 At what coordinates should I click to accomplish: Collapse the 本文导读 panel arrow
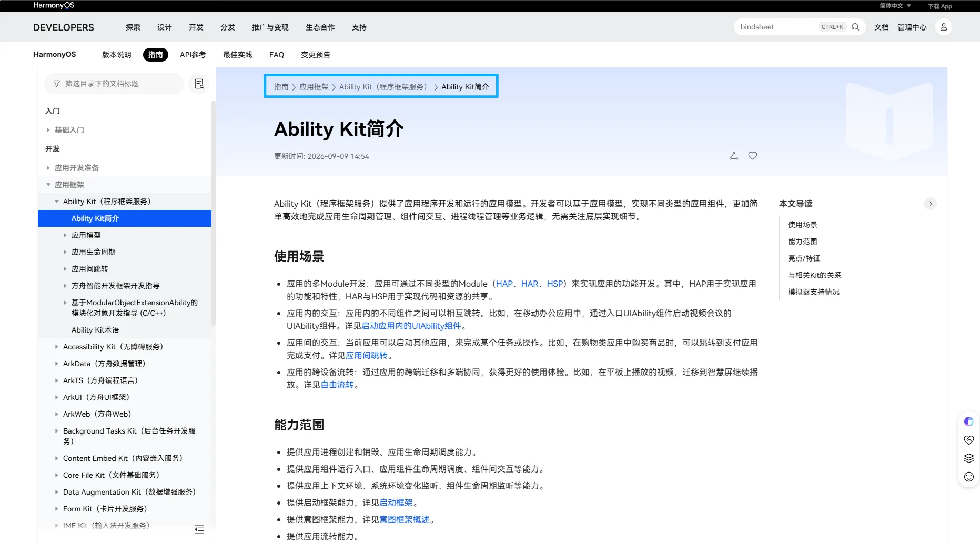pyautogui.click(x=930, y=204)
